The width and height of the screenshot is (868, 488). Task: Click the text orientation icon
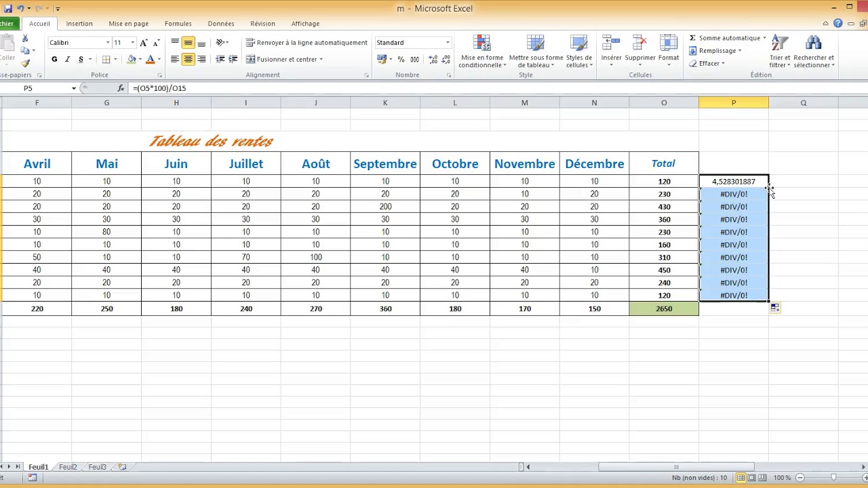[220, 43]
